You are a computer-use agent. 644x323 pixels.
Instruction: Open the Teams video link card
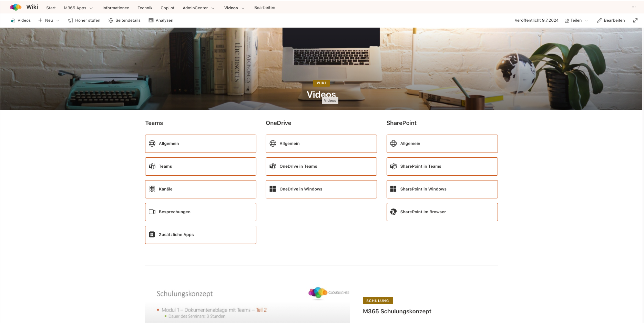[x=201, y=166]
